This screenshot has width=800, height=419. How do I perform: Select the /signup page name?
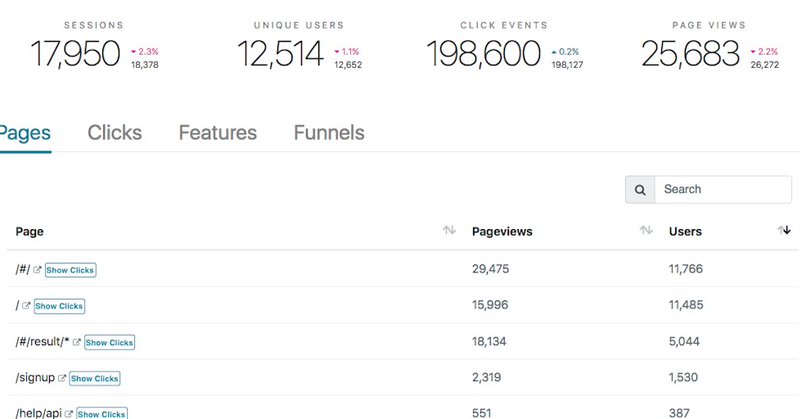pyautogui.click(x=35, y=378)
